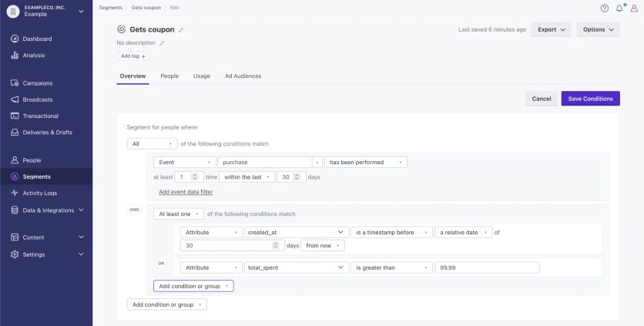
Task: Click Segments in the breadcrumb
Action: pyautogui.click(x=110, y=8)
